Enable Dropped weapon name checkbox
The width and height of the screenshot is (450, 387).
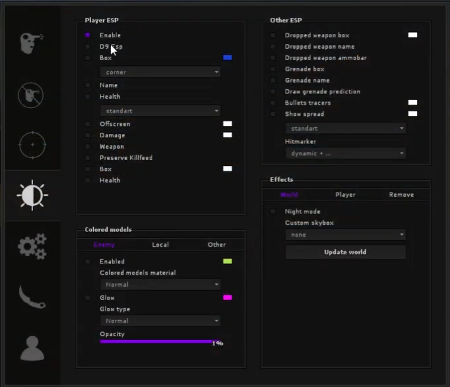(273, 46)
